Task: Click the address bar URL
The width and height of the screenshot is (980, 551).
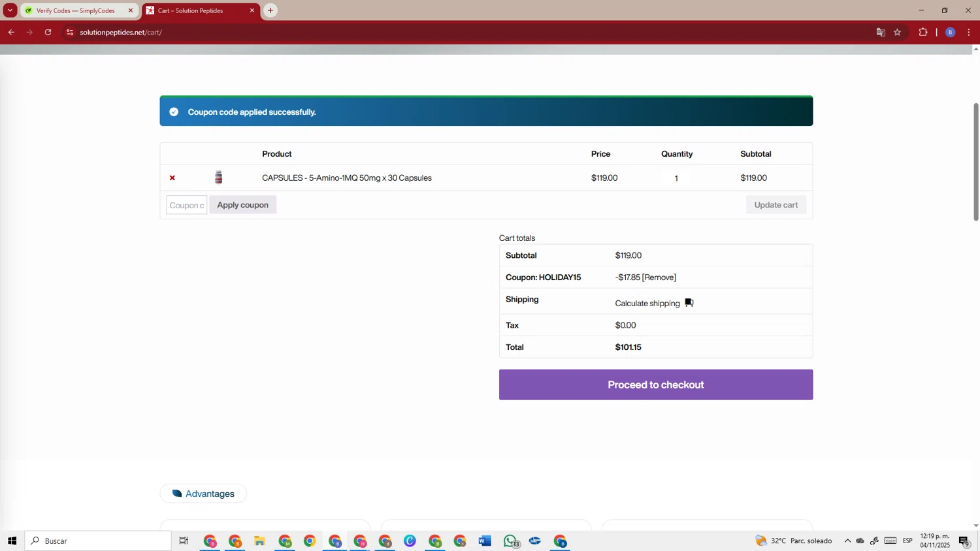Action: pyautogui.click(x=121, y=32)
